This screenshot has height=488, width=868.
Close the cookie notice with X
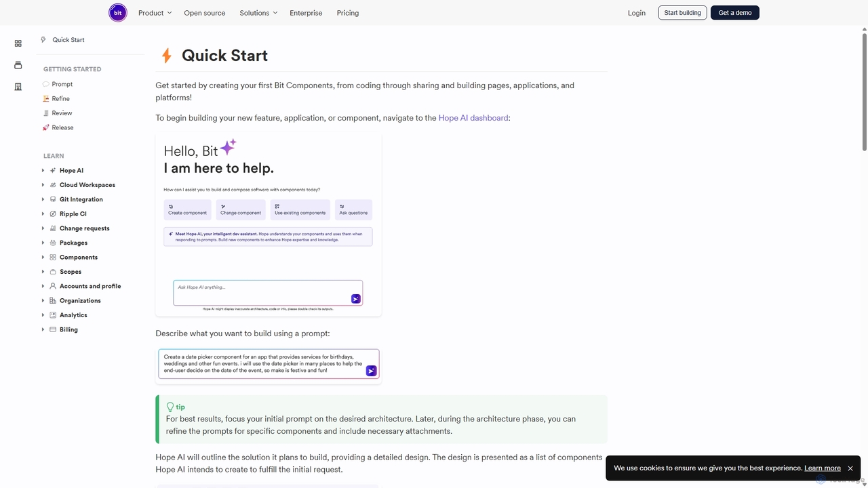[x=850, y=468]
